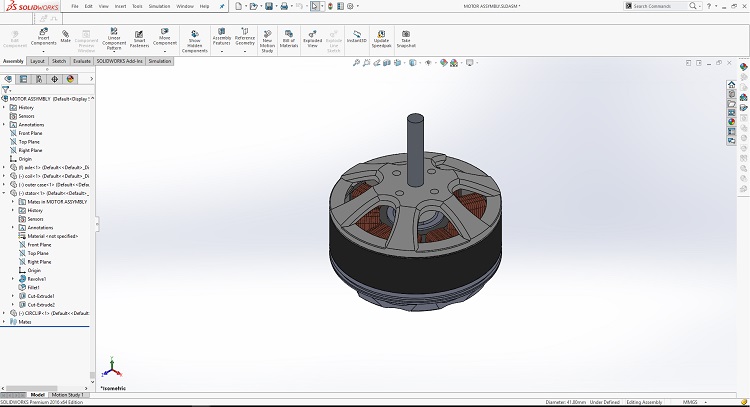Click the Smart Fasteners tool
The width and height of the screenshot is (750, 407).
coord(139,39)
